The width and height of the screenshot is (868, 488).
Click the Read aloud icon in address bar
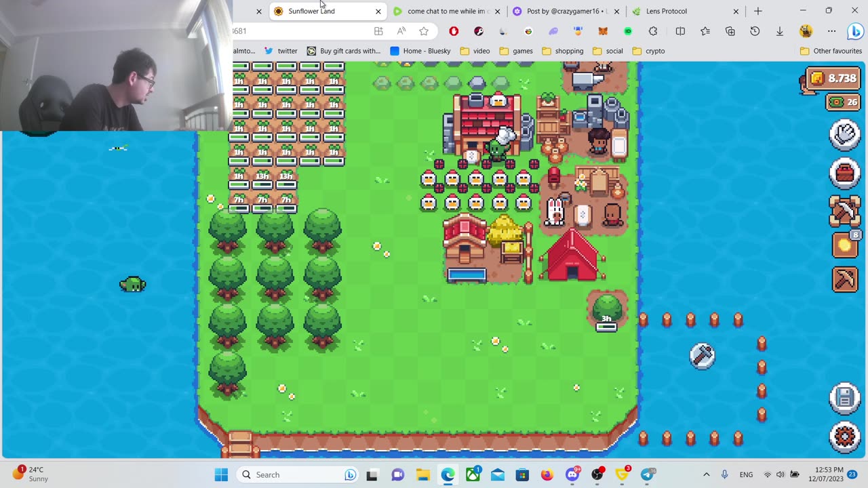click(x=401, y=31)
